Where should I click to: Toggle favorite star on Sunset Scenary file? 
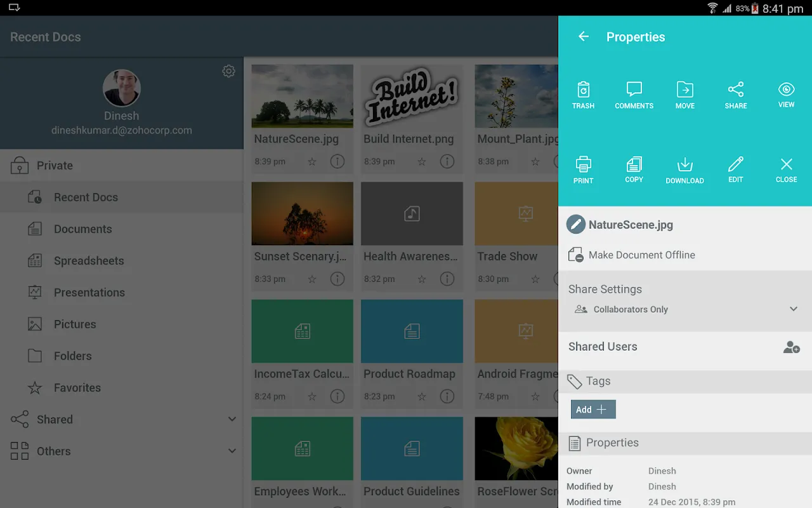[x=312, y=279]
